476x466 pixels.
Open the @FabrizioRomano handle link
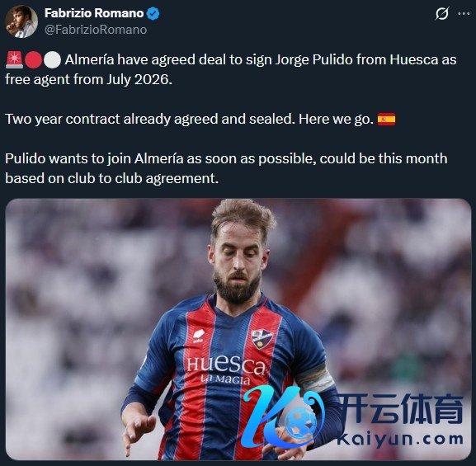point(96,30)
